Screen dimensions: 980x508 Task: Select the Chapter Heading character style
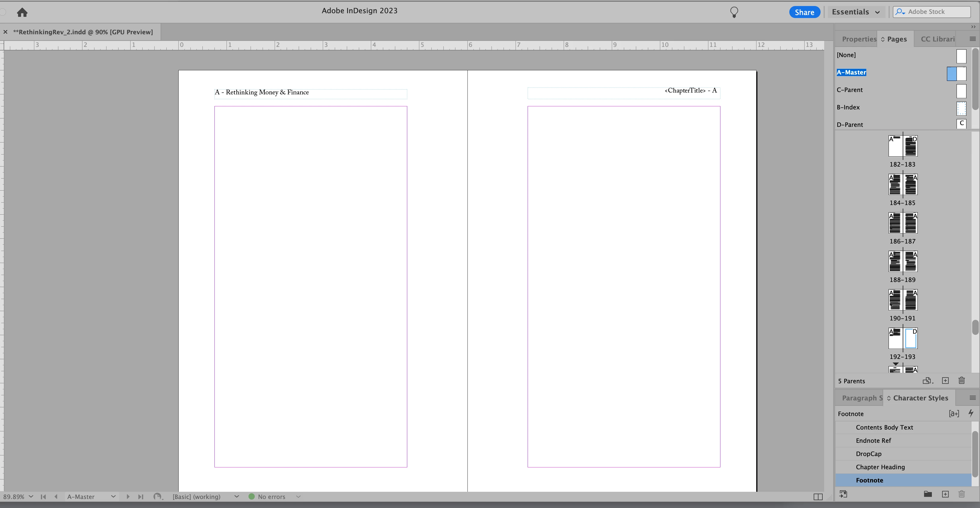point(880,467)
